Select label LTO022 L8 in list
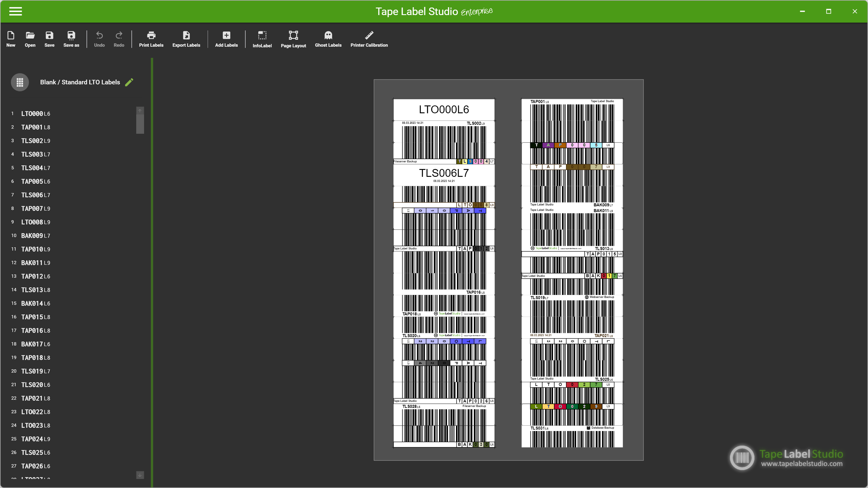868x488 pixels. pos(35,412)
